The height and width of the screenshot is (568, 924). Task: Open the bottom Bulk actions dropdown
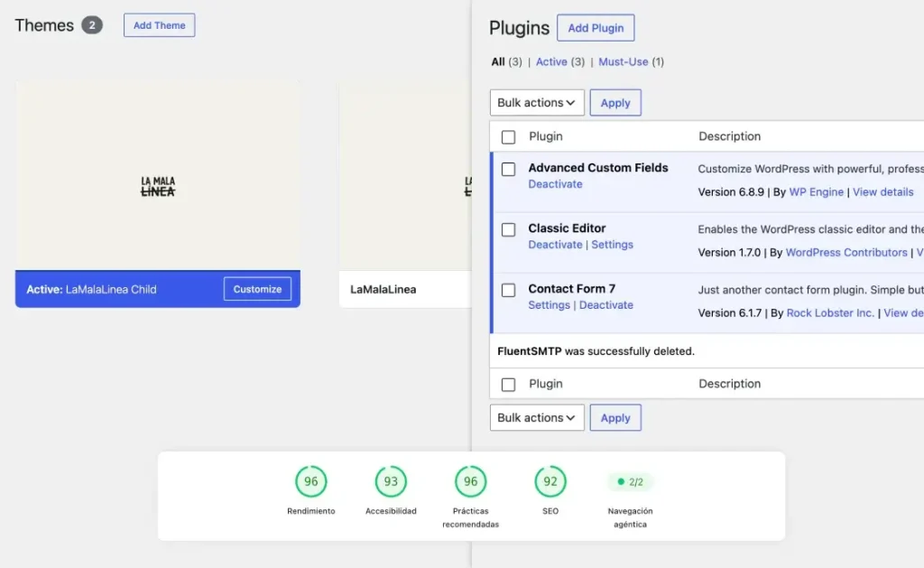tap(537, 417)
